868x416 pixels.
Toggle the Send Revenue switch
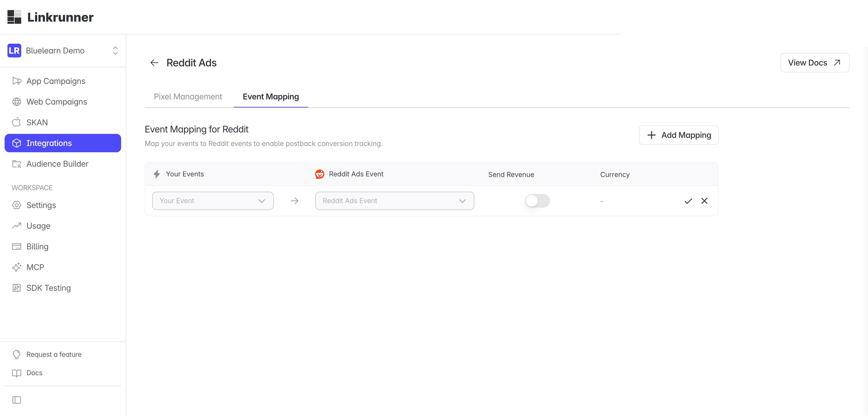click(537, 201)
